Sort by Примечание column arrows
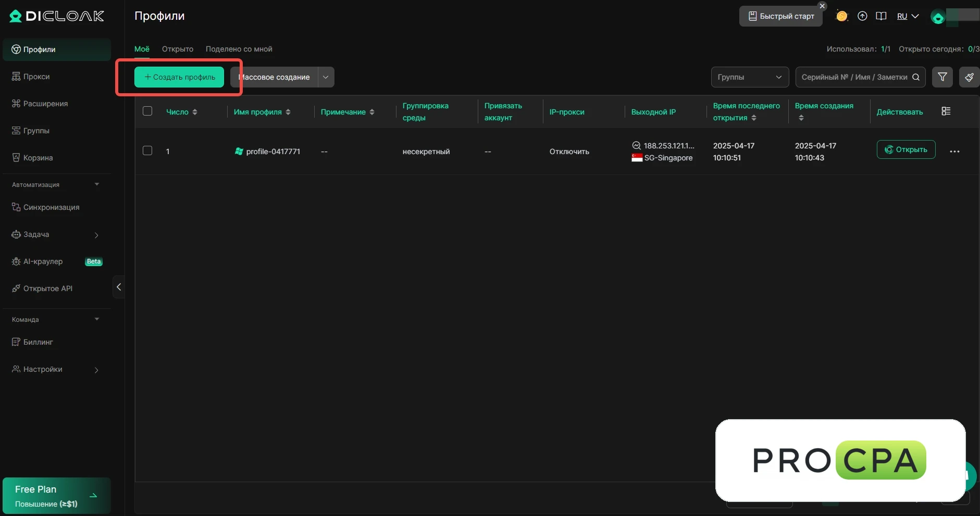The image size is (980, 516). [372, 112]
